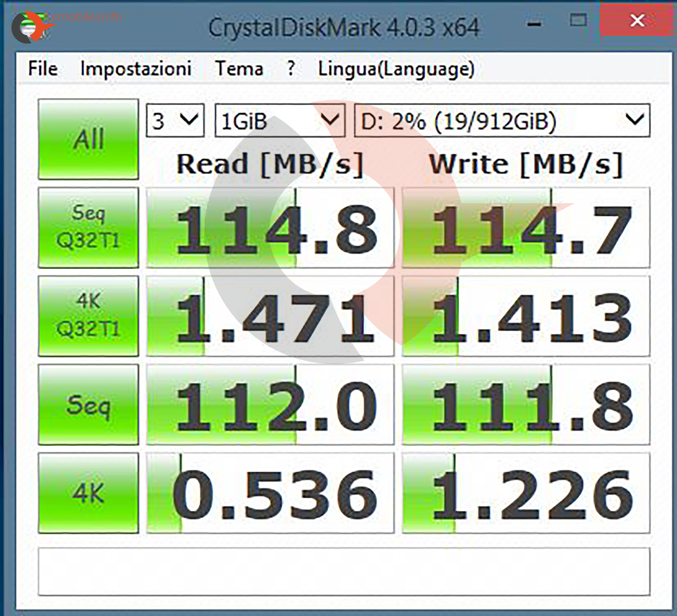Start the 4K Q32T1 benchmark
Screen dimensions: 677x616
[x=88, y=316]
